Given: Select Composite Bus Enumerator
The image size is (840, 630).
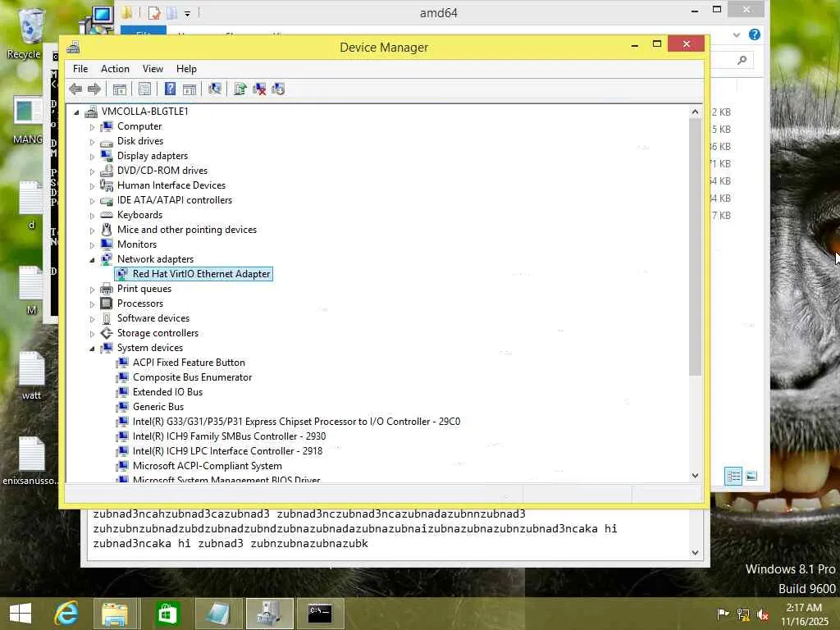Looking at the screenshot, I should (192, 377).
